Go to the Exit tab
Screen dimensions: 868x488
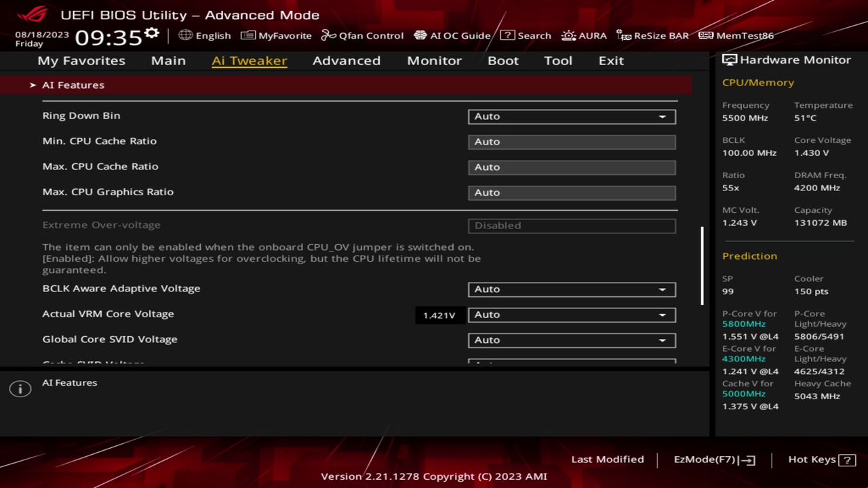point(611,60)
